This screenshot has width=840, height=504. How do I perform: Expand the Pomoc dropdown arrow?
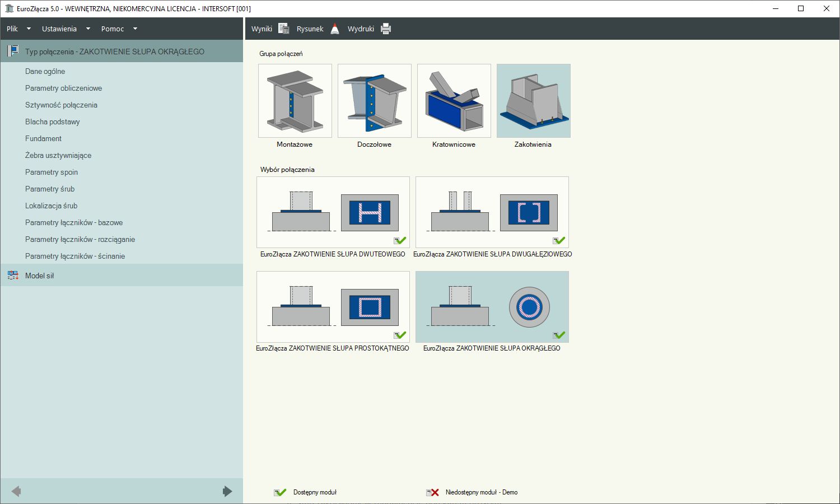point(135,29)
